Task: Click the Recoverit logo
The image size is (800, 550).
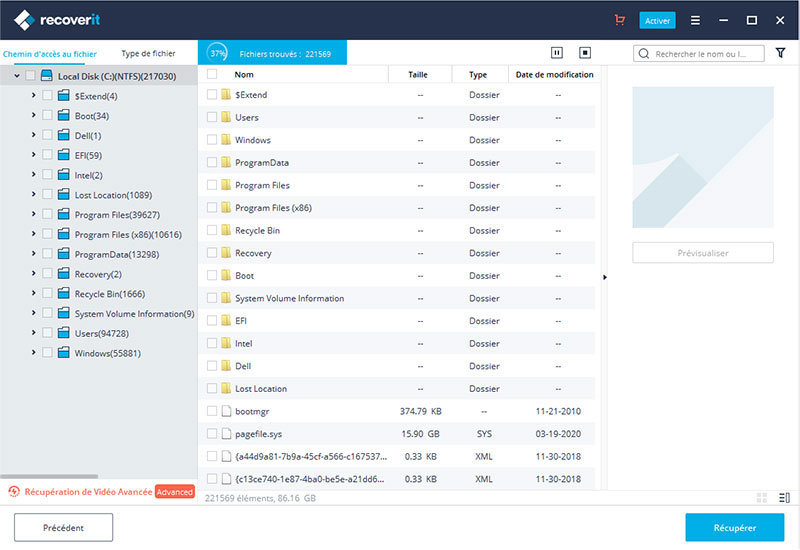Action: [57, 20]
